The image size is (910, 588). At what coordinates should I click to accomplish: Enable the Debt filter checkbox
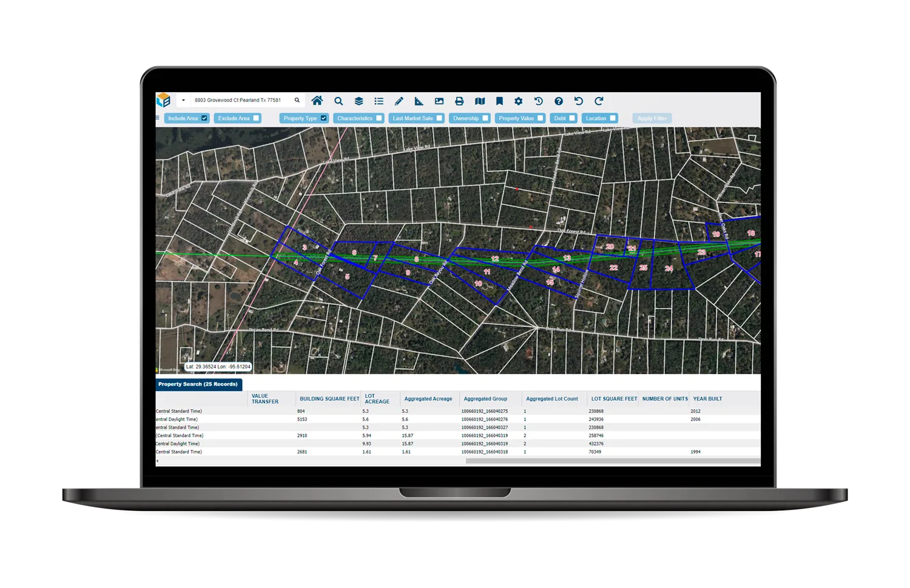tap(572, 118)
